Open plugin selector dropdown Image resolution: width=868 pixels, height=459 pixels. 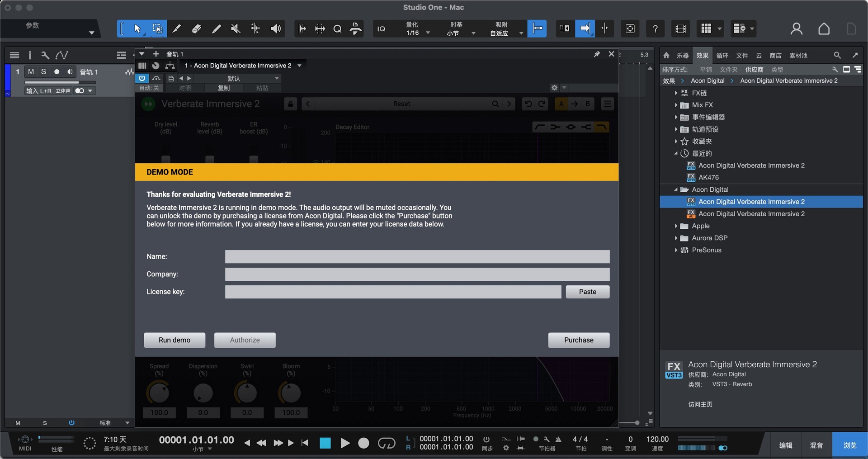click(299, 66)
